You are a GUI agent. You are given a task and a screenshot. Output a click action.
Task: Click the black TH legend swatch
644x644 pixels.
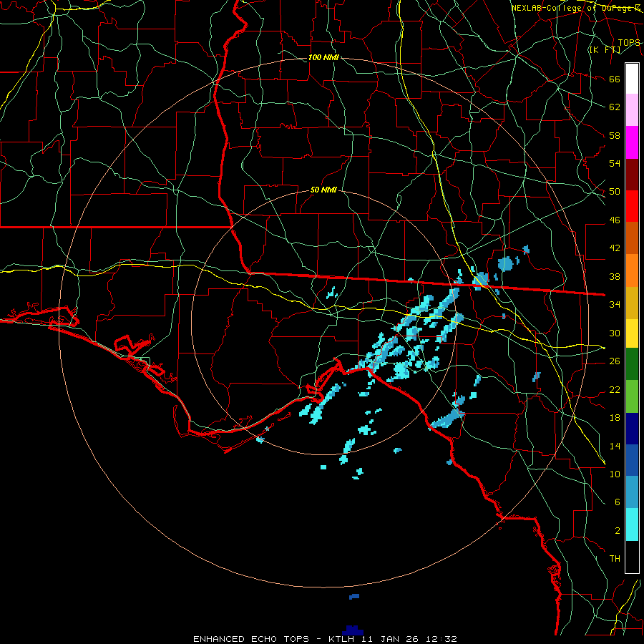[632, 556]
